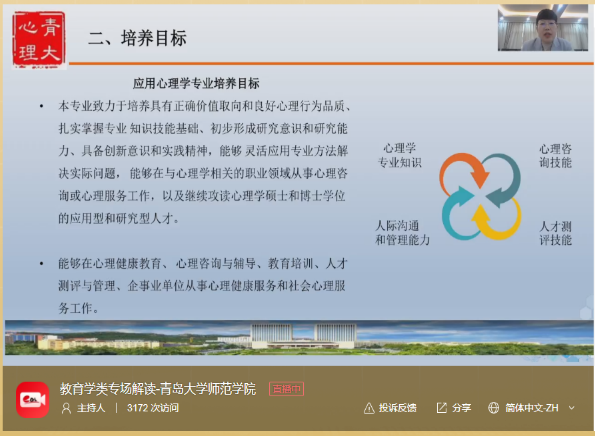Viewport: 595px width, 436px height.
Task: Click the light blue arrow in diagram
Action: point(458,213)
